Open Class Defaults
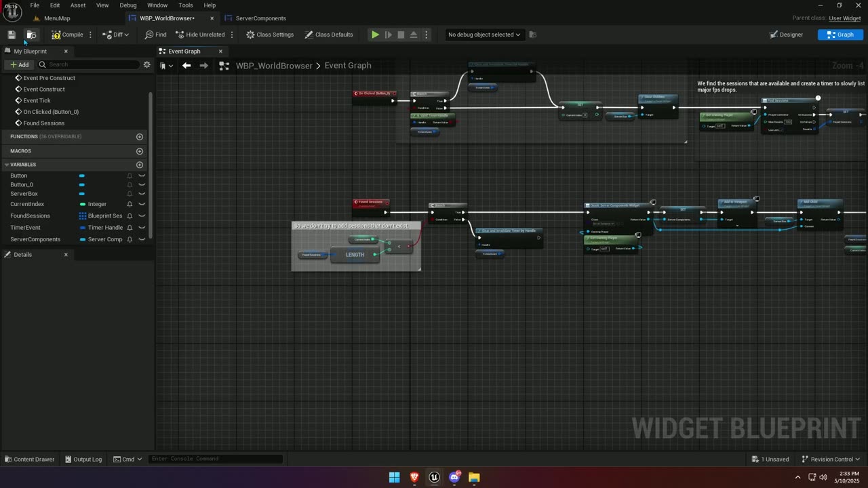Image resolution: width=868 pixels, height=488 pixels. click(329, 35)
